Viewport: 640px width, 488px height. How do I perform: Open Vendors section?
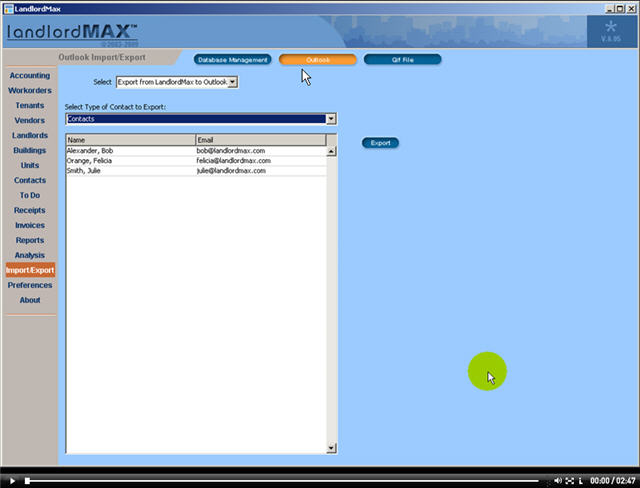30,120
